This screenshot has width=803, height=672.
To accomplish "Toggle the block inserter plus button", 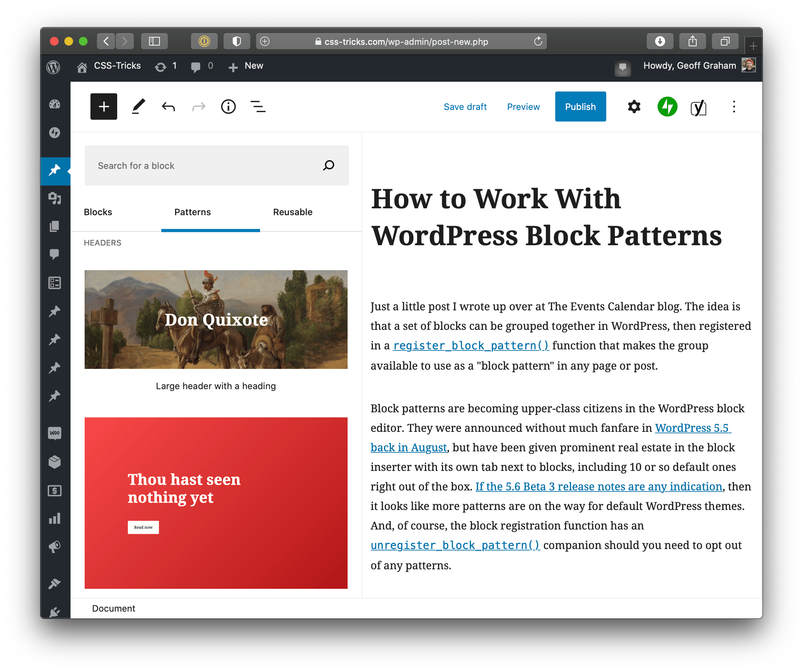I will [103, 107].
